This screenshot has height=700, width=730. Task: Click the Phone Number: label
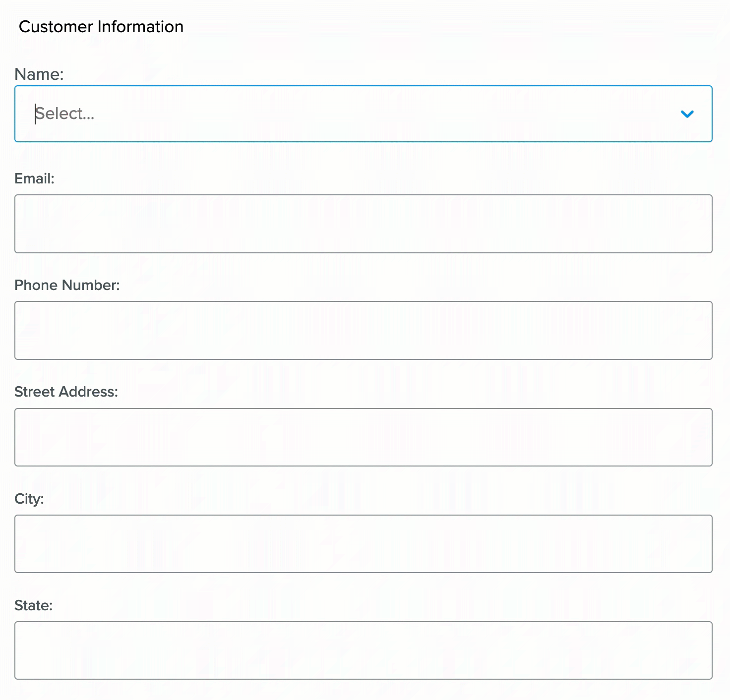coord(67,285)
